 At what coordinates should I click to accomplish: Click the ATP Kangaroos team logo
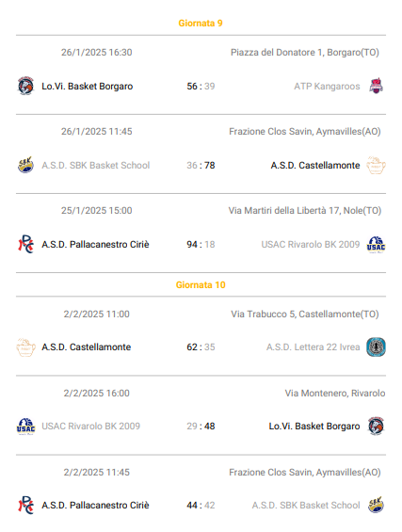[376, 86]
